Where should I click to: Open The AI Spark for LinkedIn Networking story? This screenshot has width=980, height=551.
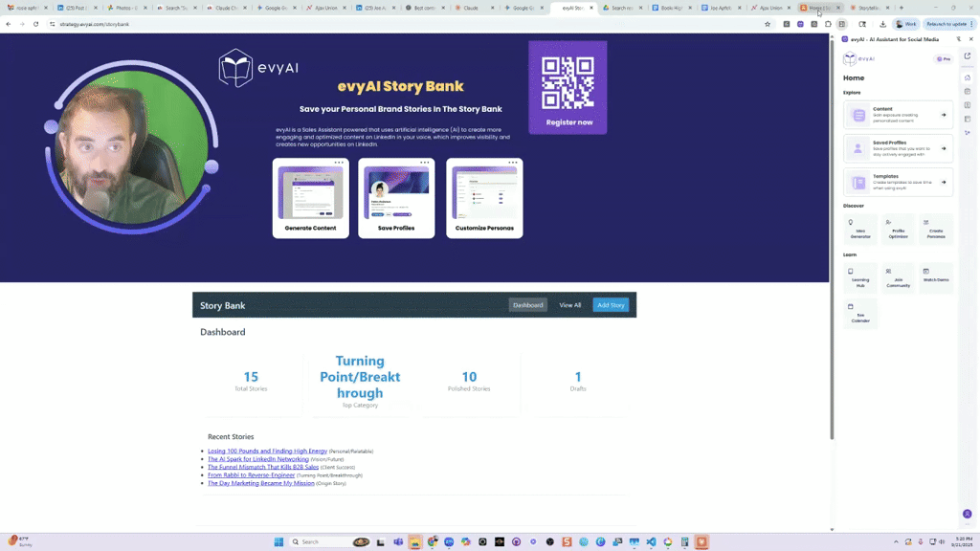[258, 459]
